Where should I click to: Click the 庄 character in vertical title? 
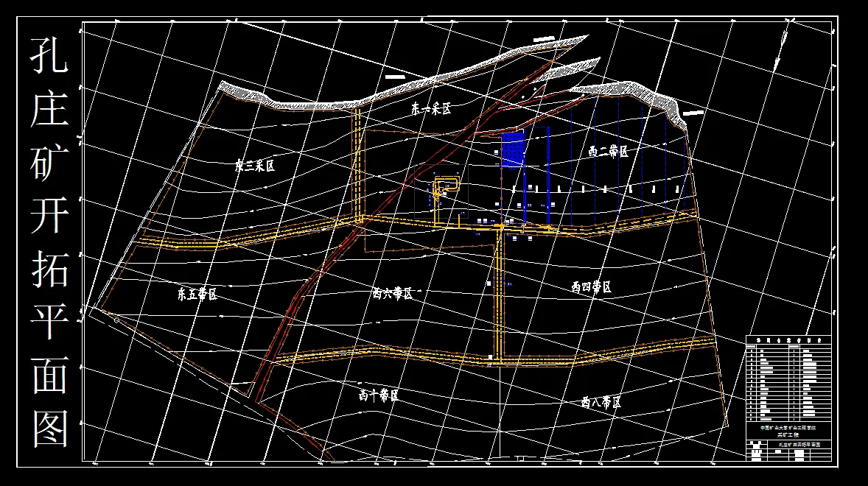click(x=49, y=109)
